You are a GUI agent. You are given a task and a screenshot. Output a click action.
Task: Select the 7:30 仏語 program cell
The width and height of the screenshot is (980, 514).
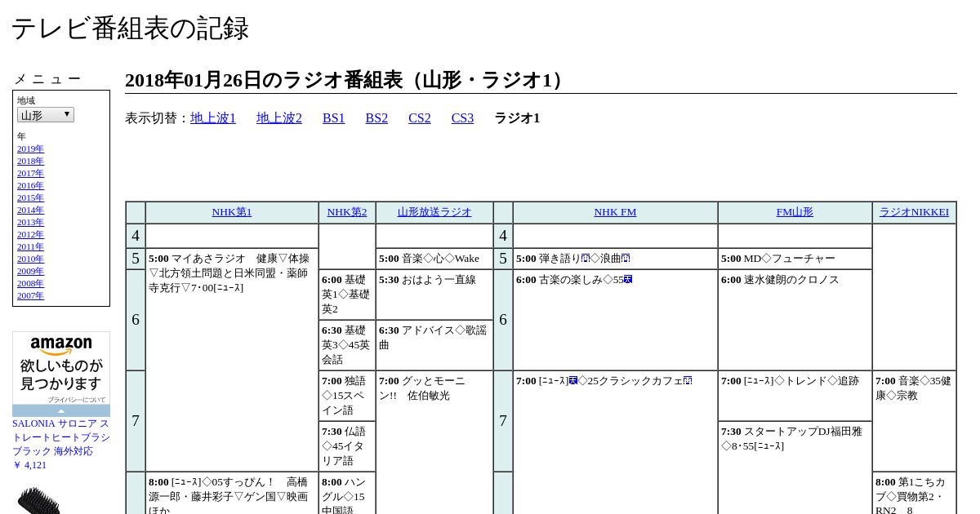pos(347,446)
